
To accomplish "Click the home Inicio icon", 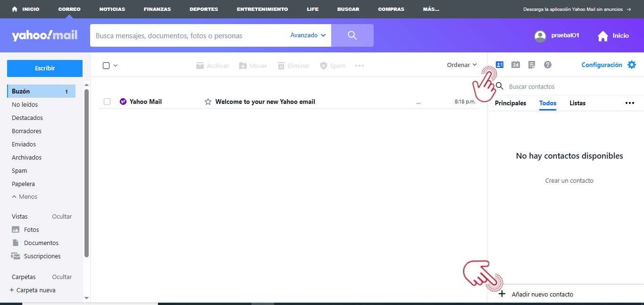I will pyautogui.click(x=603, y=36).
